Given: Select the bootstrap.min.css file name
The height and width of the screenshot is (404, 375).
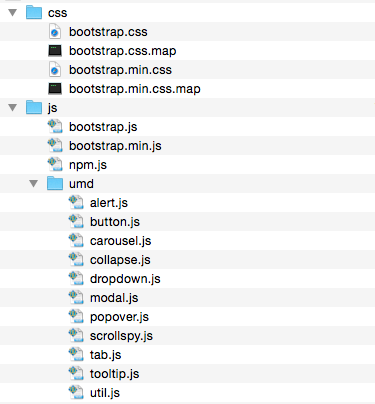Looking at the screenshot, I should [120, 70].
